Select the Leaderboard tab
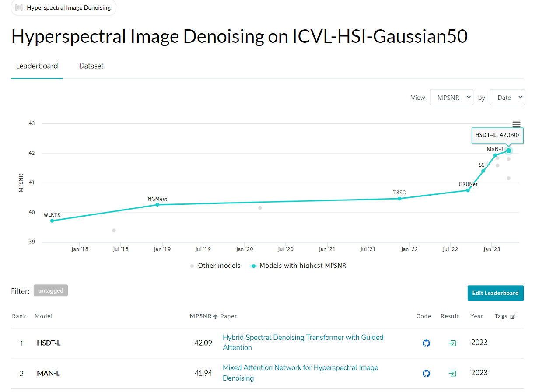The height and width of the screenshot is (392, 560). click(37, 66)
